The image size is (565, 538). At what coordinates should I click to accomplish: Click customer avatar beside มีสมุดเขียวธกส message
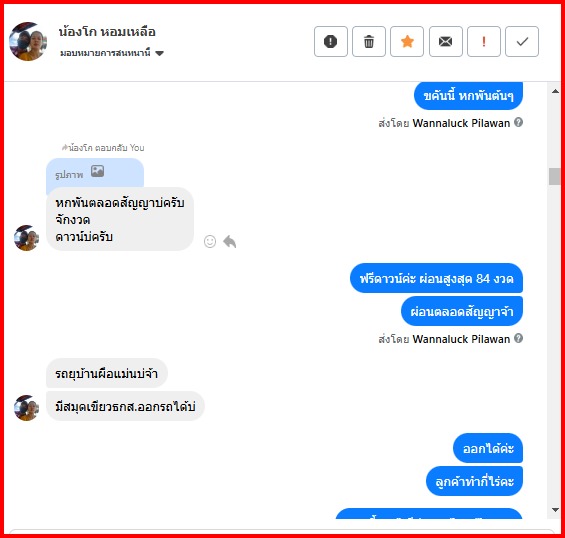click(26, 408)
